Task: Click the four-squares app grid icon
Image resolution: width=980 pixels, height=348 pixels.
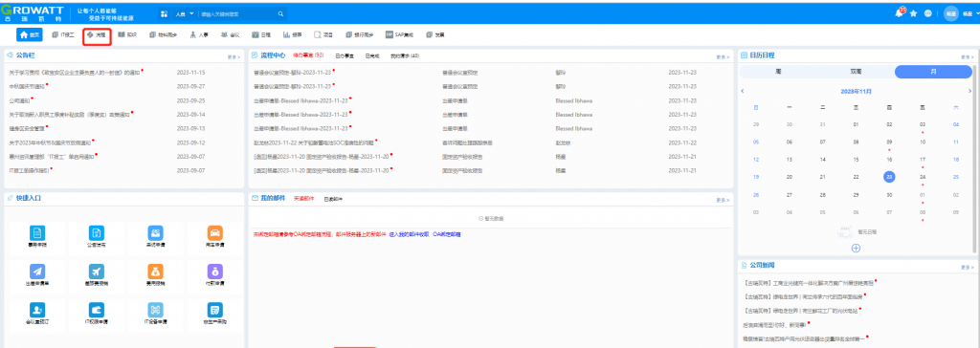Action: (165, 13)
